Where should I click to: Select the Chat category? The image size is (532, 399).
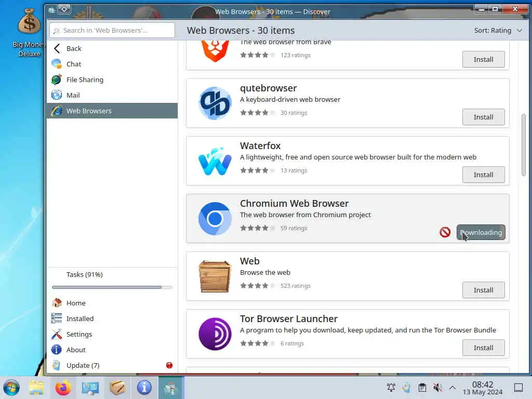(112, 64)
